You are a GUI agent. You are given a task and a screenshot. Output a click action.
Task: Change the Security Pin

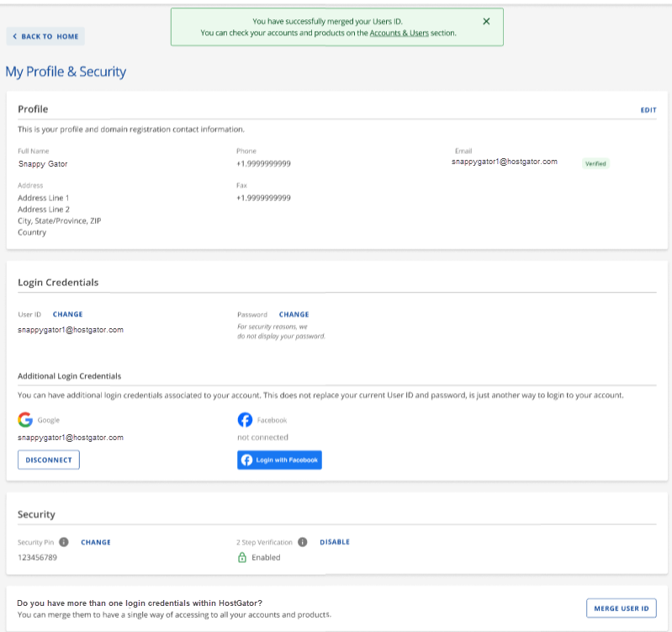(x=96, y=542)
